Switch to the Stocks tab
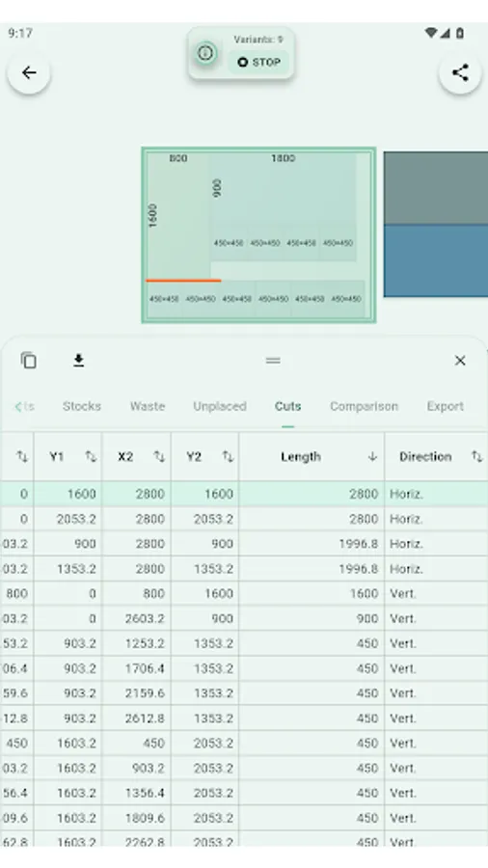The width and height of the screenshot is (488, 868). coord(82,406)
